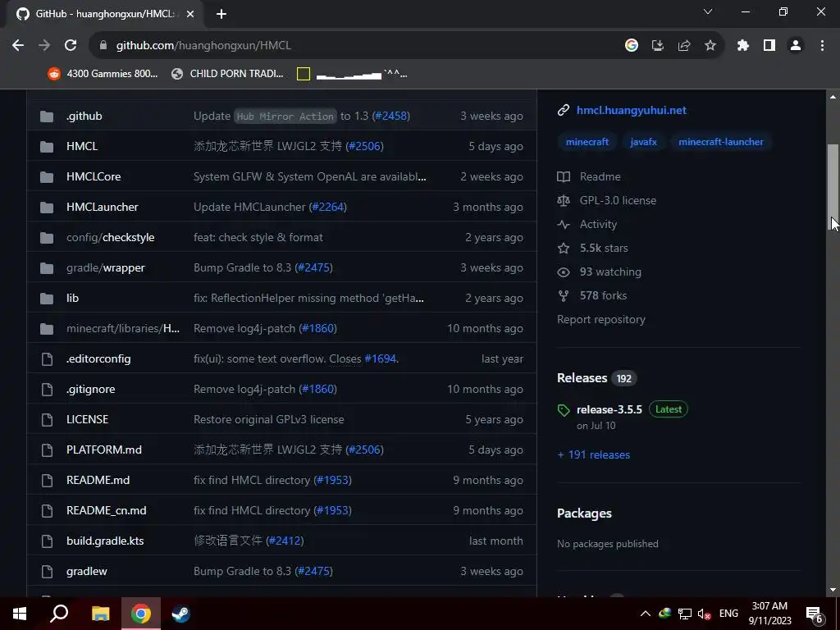The width and height of the screenshot is (840, 630).
Task: Click the book icon beside Readme
Action: coord(564,177)
